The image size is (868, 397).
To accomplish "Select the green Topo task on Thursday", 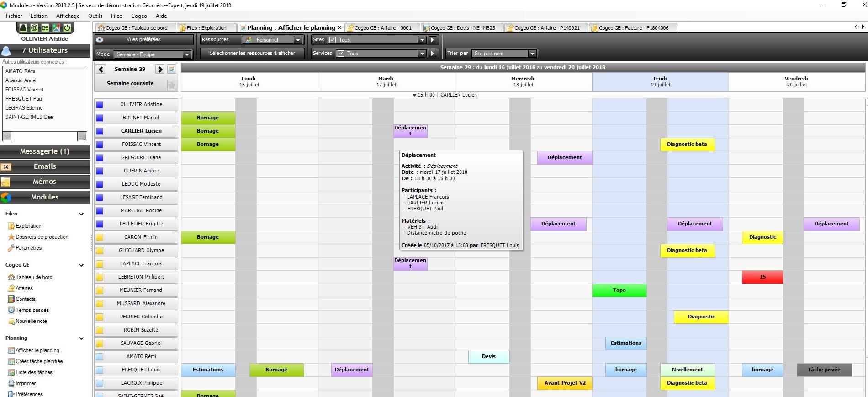I will pyautogui.click(x=619, y=290).
